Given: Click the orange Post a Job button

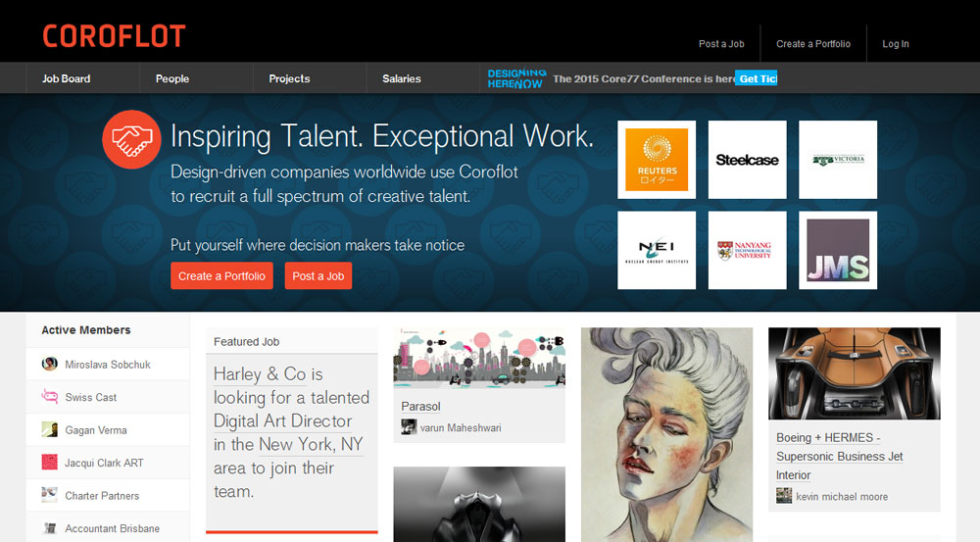Looking at the screenshot, I should tap(318, 275).
